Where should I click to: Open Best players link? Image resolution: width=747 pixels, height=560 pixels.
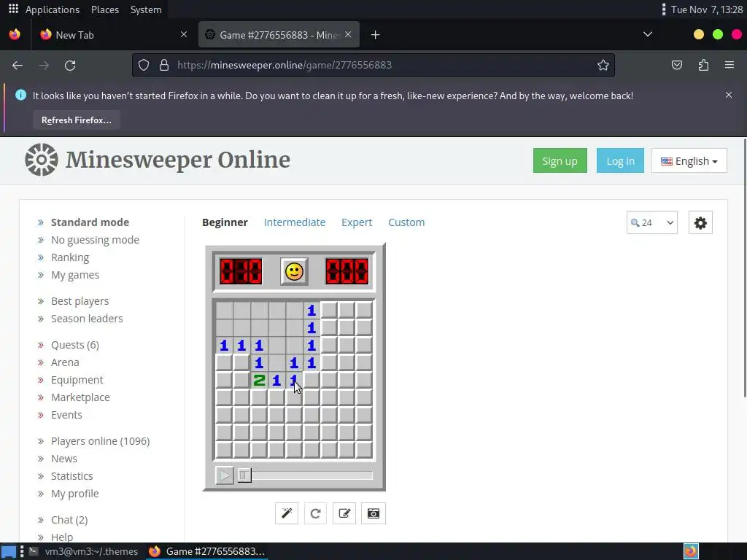pyautogui.click(x=80, y=301)
